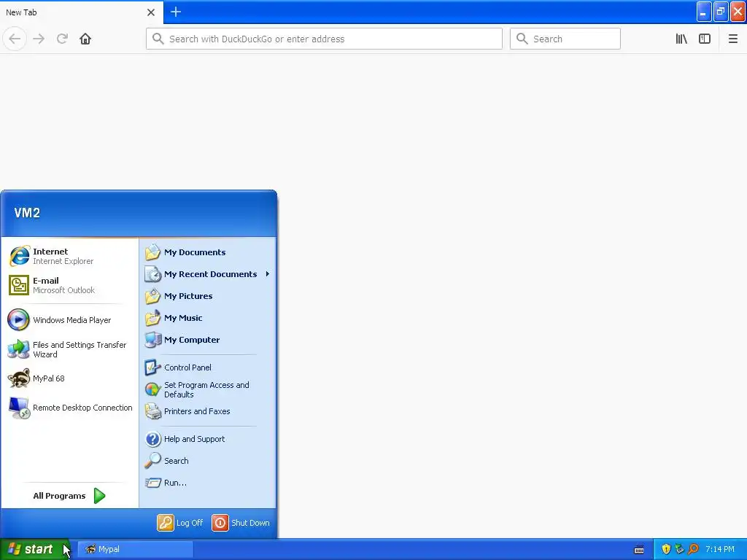747x560 pixels.
Task: Click the VM2 user name header
Action: [27, 213]
